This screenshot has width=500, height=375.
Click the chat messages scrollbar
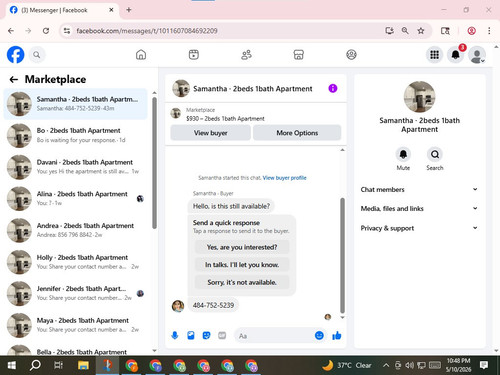click(342, 255)
